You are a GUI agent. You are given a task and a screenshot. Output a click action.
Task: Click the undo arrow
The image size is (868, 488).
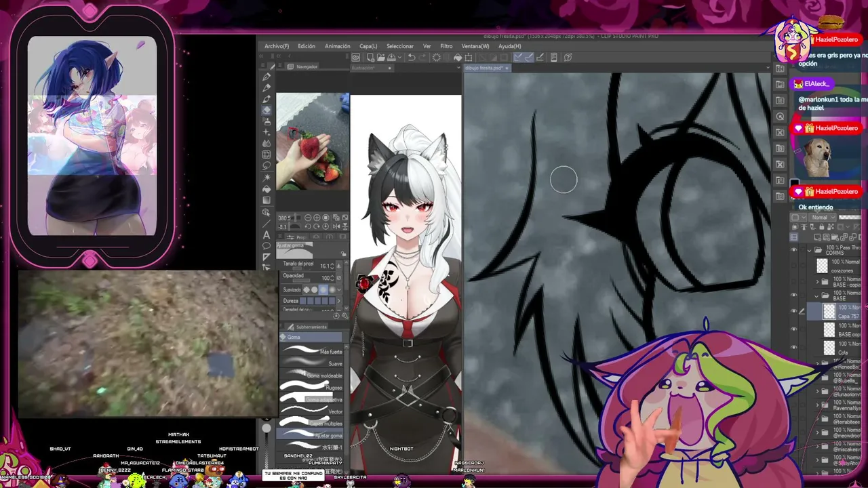pos(411,58)
